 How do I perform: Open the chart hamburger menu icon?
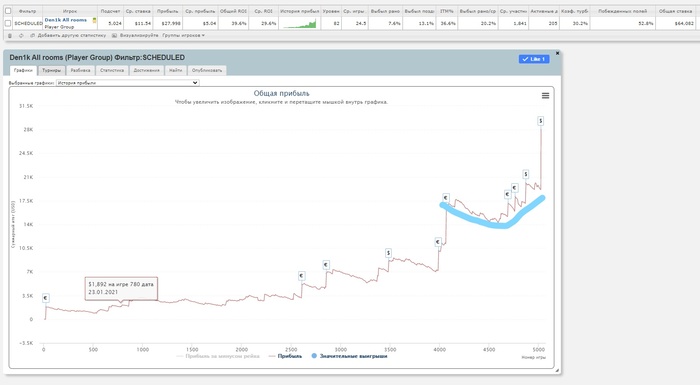point(545,96)
